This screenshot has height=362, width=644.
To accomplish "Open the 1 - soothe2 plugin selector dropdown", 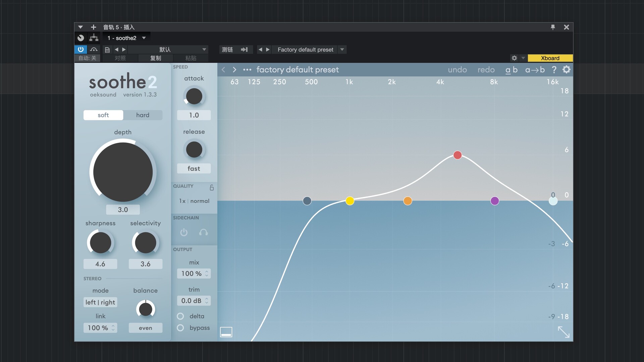I will coord(144,38).
